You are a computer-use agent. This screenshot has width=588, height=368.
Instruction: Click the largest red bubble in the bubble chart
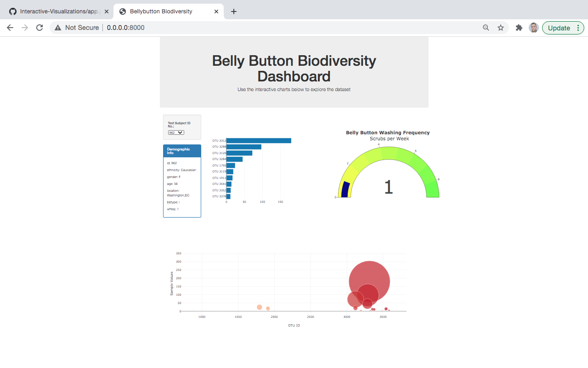tap(369, 281)
